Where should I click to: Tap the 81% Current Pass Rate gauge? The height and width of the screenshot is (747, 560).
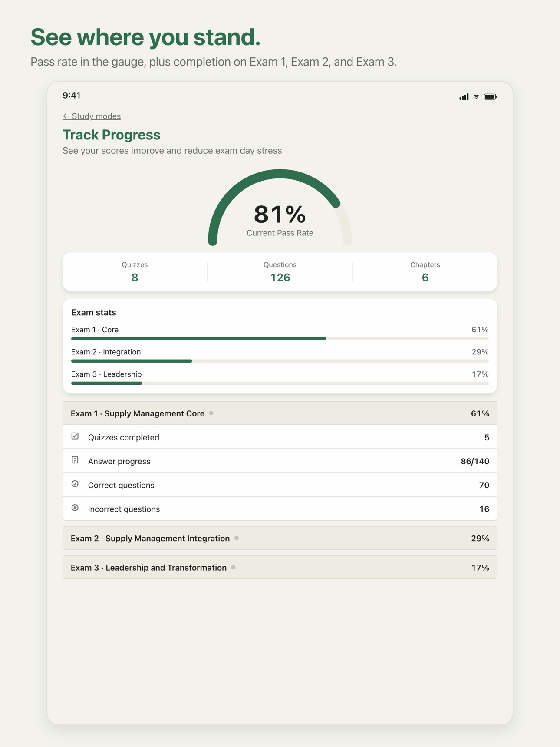tap(280, 208)
